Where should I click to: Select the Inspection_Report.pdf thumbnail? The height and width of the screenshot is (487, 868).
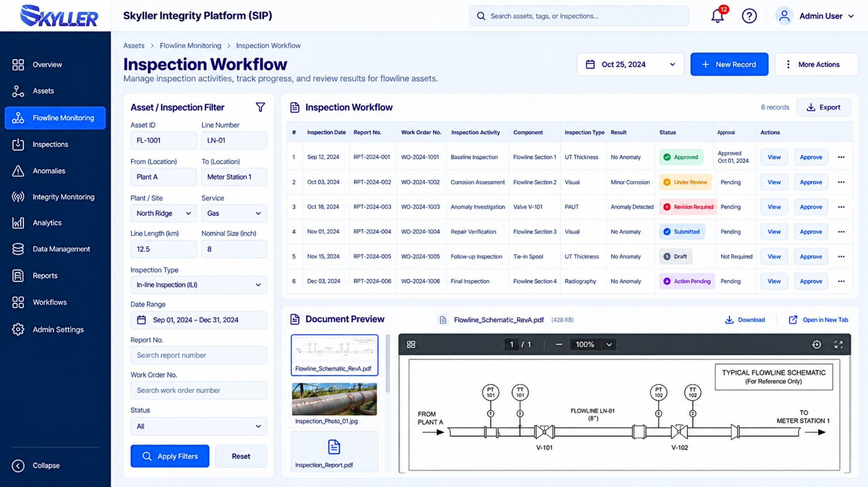pyautogui.click(x=334, y=451)
